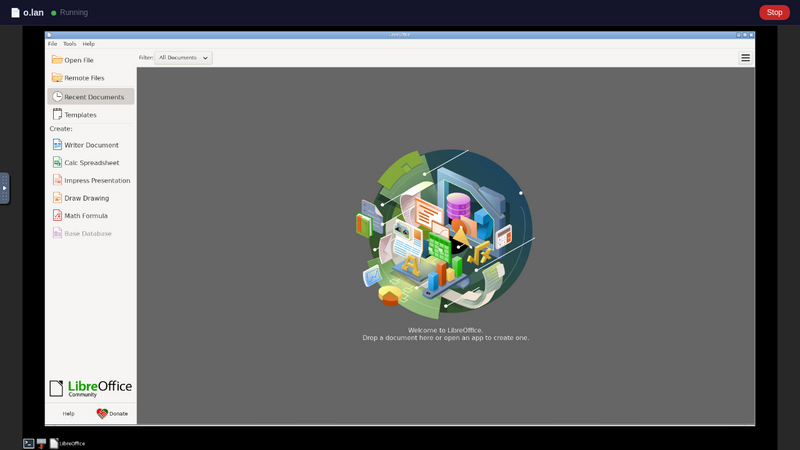This screenshot has width=800, height=450.
Task: Create a new Calc Spreadsheet
Action: (x=91, y=163)
